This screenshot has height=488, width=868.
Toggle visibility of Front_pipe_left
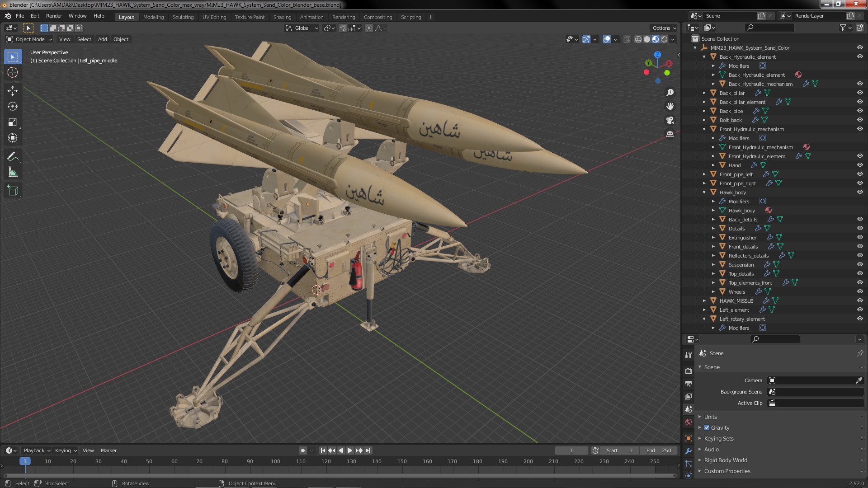point(860,174)
